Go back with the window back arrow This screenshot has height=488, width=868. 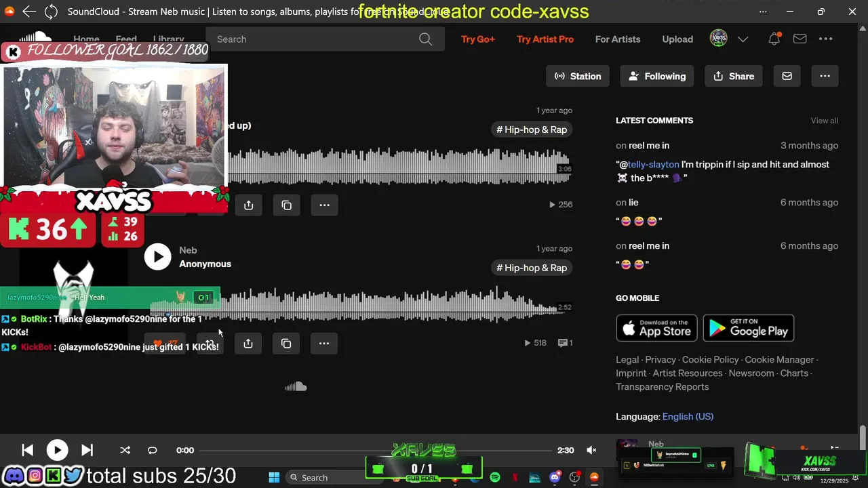point(28,12)
